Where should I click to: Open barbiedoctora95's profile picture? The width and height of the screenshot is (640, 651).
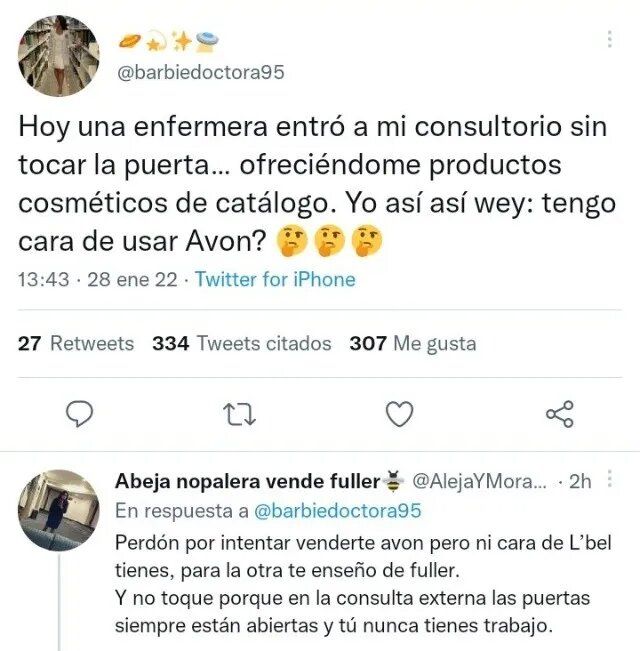[x=59, y=56]
